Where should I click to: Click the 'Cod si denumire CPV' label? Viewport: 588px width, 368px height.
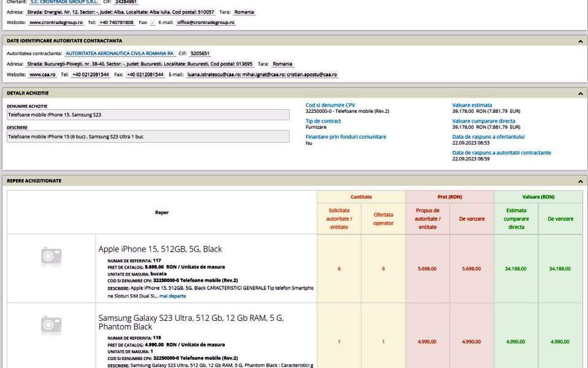coord(330,105)
